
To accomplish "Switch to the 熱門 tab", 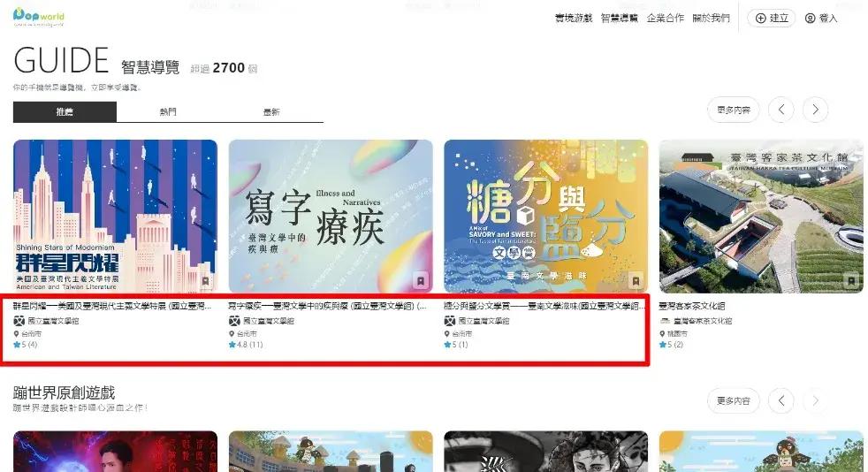I will 168,112.
